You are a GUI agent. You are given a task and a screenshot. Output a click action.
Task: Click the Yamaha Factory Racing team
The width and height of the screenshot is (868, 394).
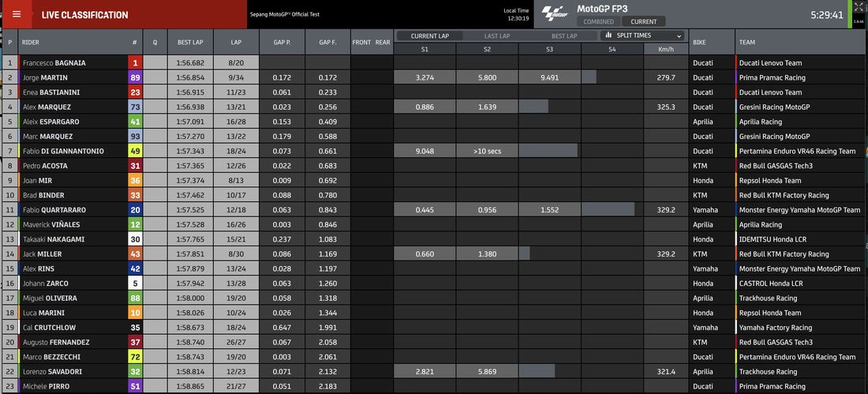[x=776, y=328]
